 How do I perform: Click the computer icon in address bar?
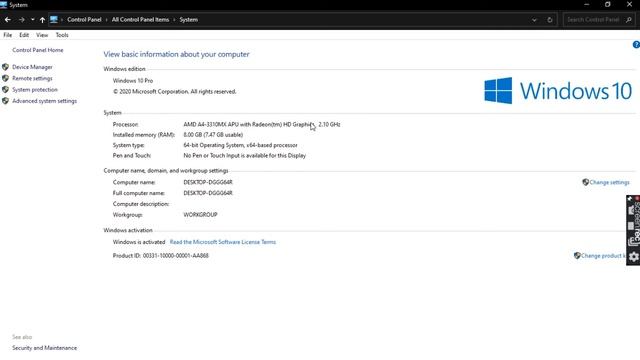[x=53, y=19]
